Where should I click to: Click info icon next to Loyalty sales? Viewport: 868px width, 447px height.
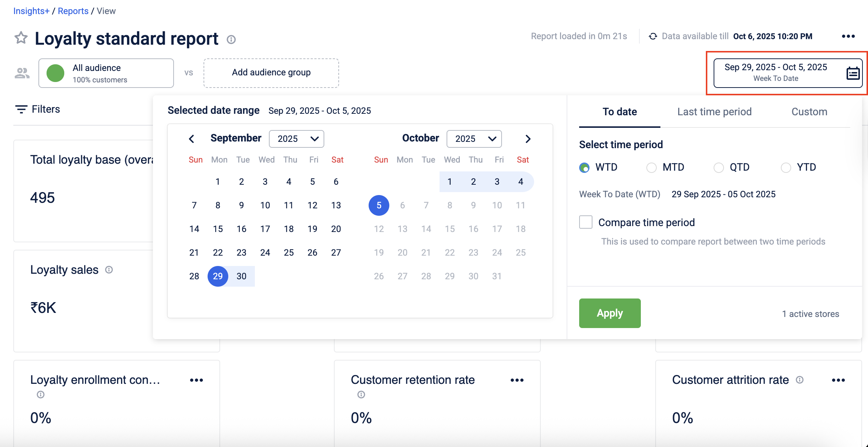109,270
